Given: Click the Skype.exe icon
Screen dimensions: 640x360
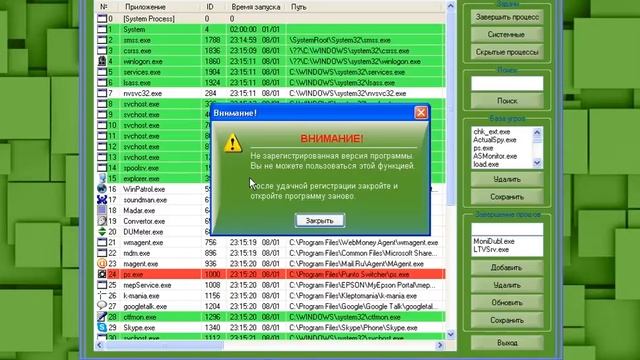Looking at the screenshot, I should click(102, 327).
